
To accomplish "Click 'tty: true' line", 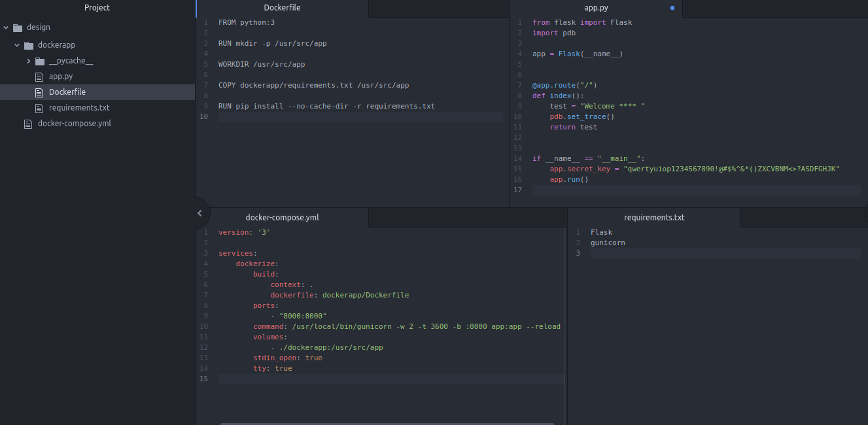I will pyautogui.click(x=273, y=368).
